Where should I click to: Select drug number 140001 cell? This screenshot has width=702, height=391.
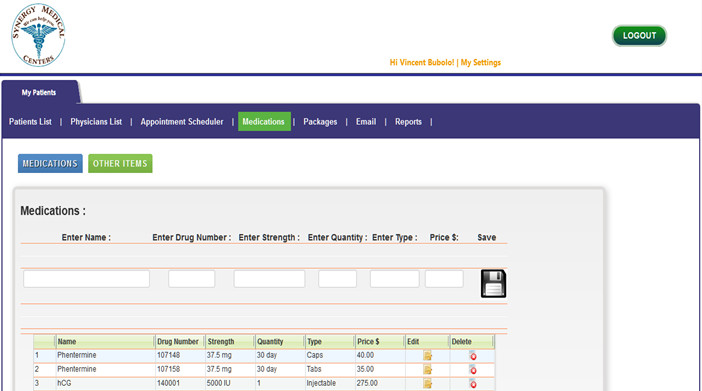tap(180, 383)
